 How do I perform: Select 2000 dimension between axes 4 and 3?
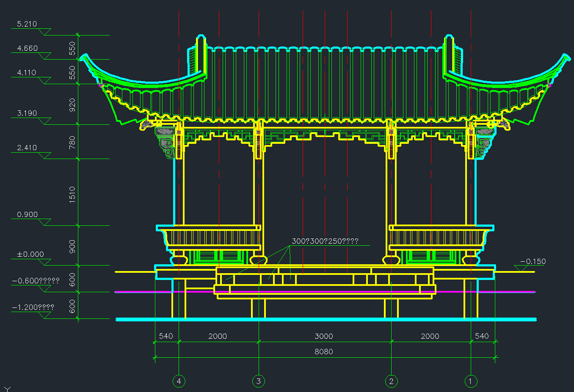tap(218, 336)
